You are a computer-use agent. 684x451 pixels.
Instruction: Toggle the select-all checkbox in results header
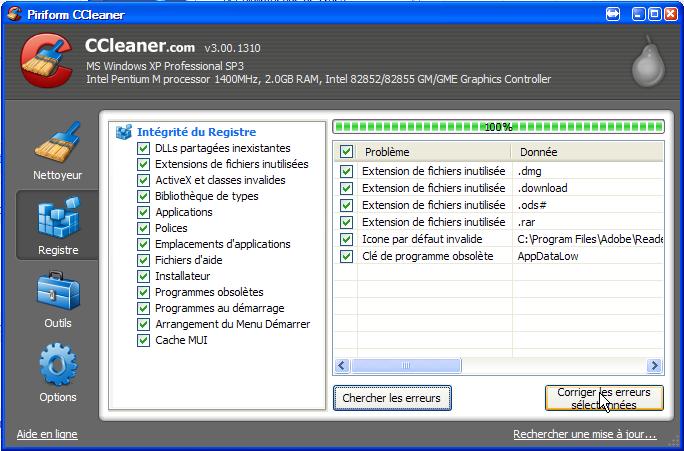[347, 152]
